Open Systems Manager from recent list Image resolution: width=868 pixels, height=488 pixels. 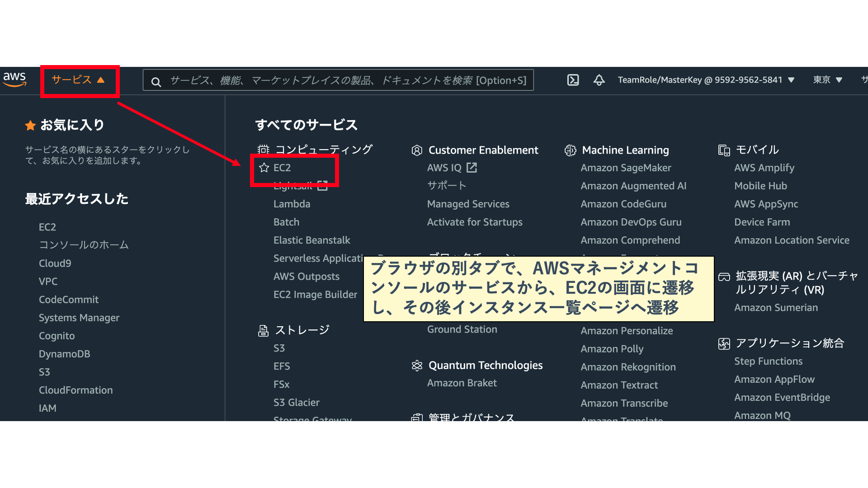pyautogui.click(x=79, y=318)
